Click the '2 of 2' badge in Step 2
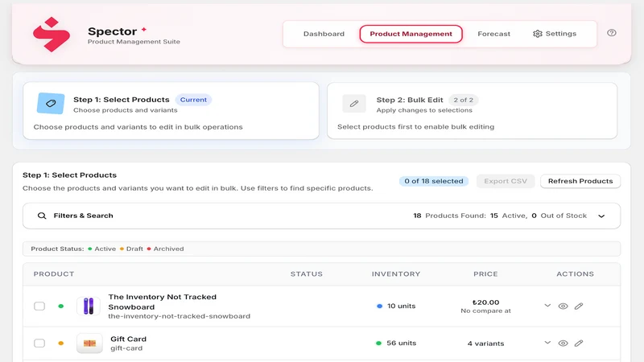The width and height of the screenshot is (644, 362). (464, 100)
